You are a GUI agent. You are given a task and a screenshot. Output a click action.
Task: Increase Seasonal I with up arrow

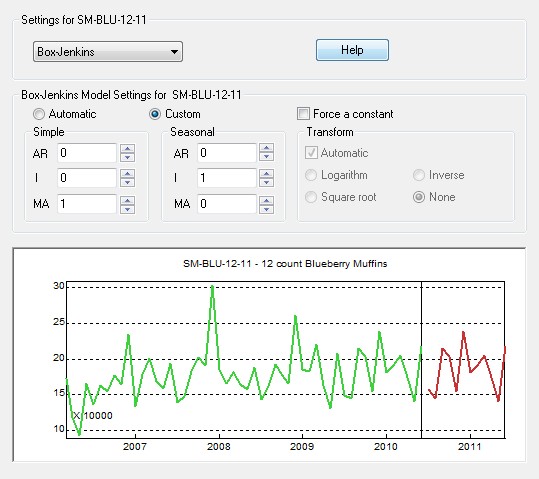pyautogui.click(x=267, y=173)
